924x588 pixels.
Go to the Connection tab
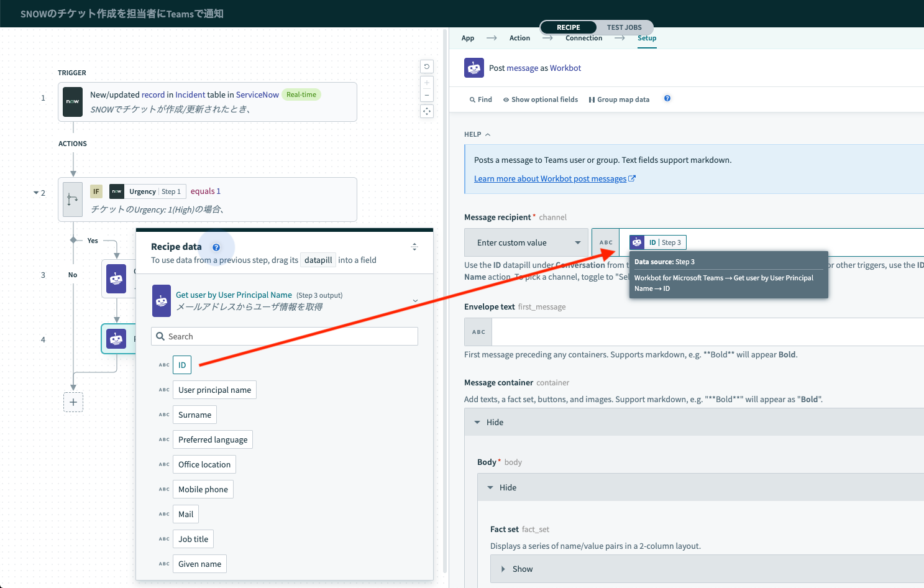583,38
